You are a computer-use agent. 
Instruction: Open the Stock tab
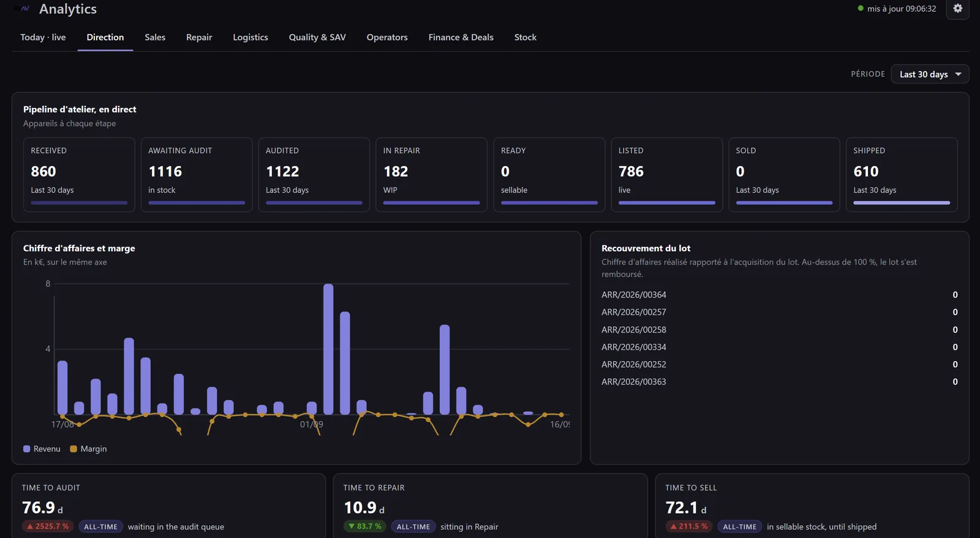(526, 37)
